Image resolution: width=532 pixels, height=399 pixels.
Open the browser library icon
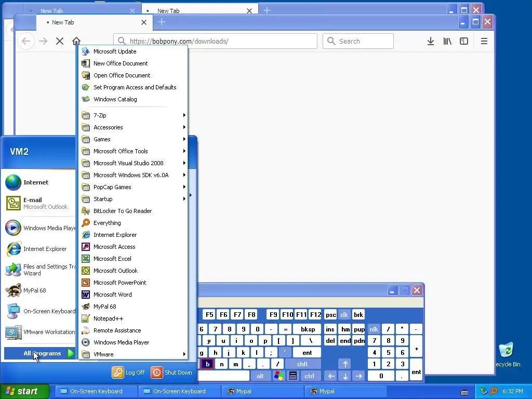[447, 41]
